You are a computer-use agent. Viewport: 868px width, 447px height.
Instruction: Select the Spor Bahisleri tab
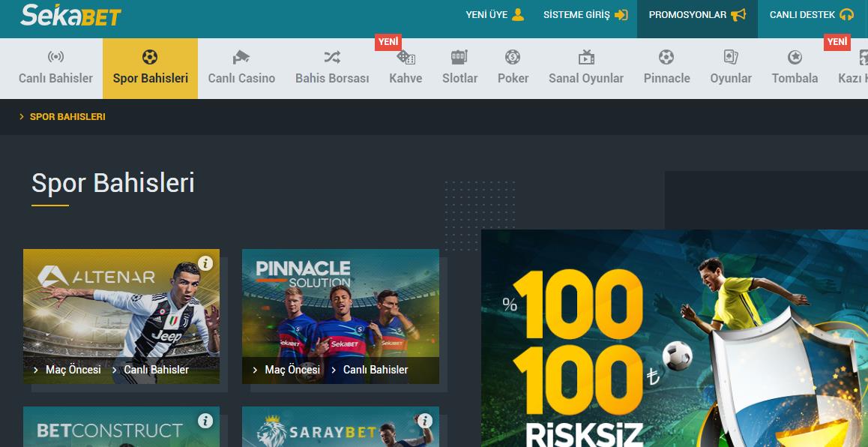point(150,69)
